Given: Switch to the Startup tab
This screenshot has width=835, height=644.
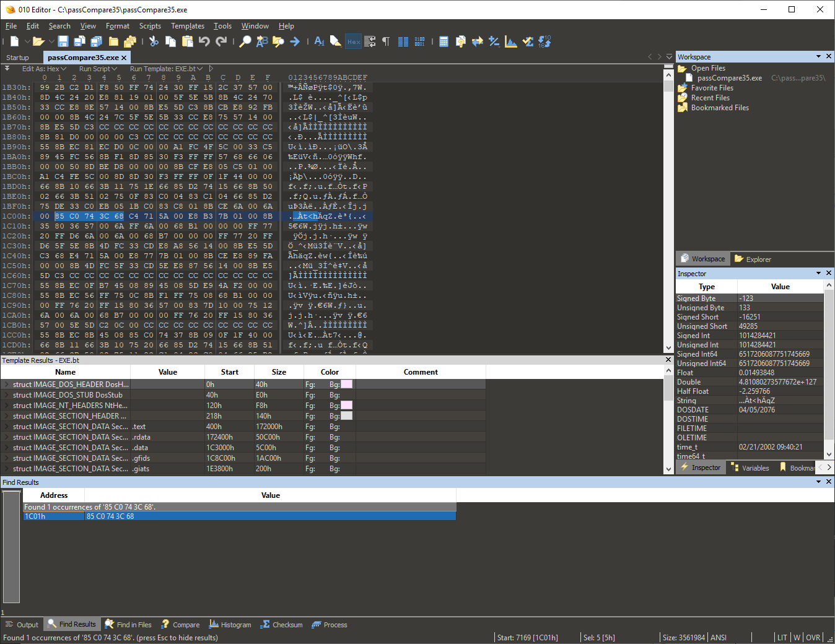Looking at the screenshot, I should (x=17, y=58).
